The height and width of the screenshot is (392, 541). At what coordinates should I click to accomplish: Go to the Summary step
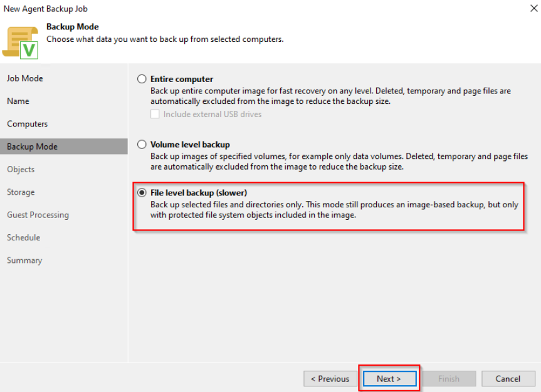24,260
